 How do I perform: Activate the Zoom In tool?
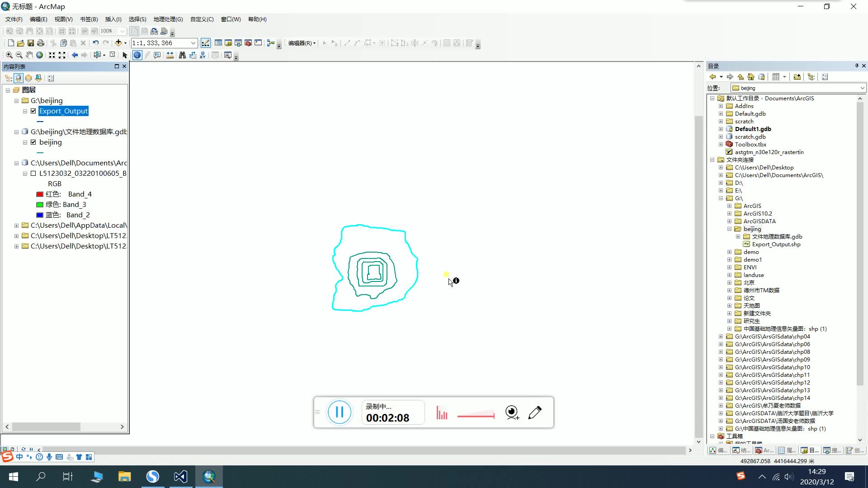(x=9, y=55)
